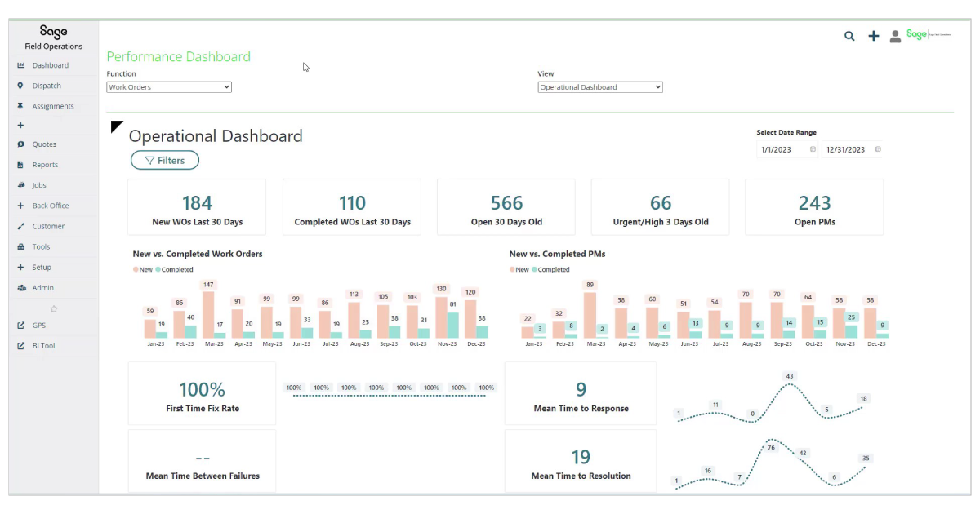Screen dimensions: 980x514
Task: Click the Open PMs card
Action: pyautogui.click(x=814, y=207)
